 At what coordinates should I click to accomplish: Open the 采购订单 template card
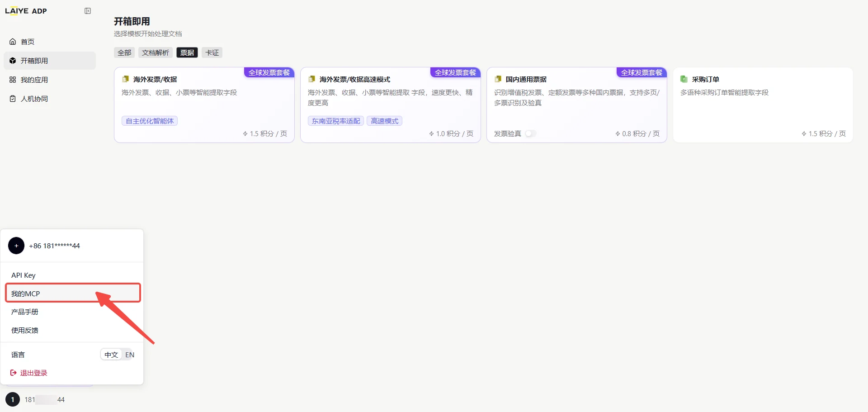pyautogui.click(x=763, y=105)
